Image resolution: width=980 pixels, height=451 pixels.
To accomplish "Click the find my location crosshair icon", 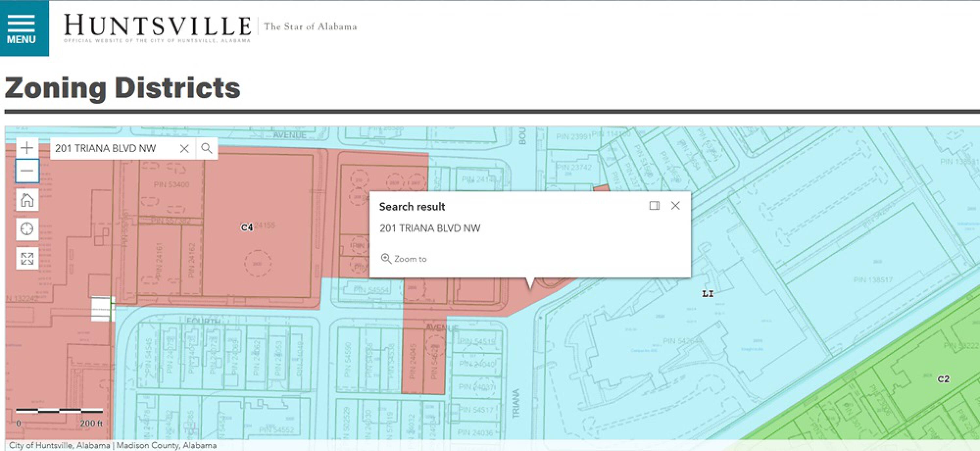I will (27, 229).
